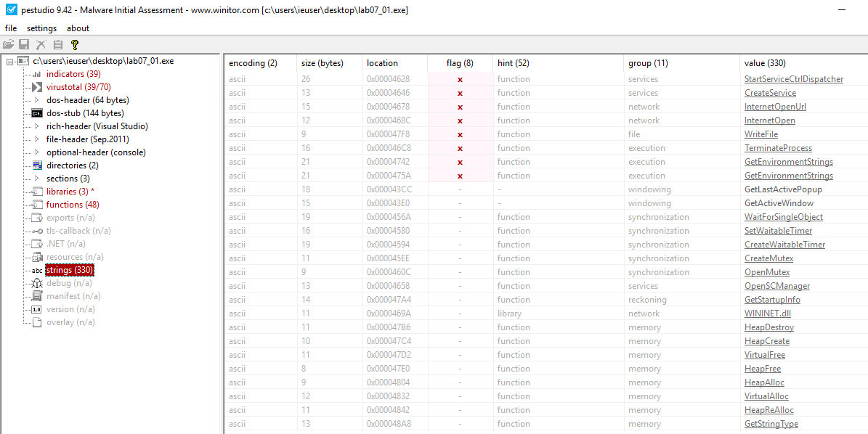The image size is (868, 434).
Task: Click the bar chart icon beside indicators
Action: (36, 74)
